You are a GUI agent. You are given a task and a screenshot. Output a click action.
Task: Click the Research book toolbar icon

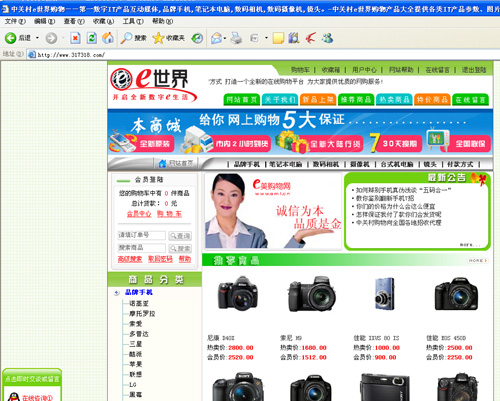point(294,38)
